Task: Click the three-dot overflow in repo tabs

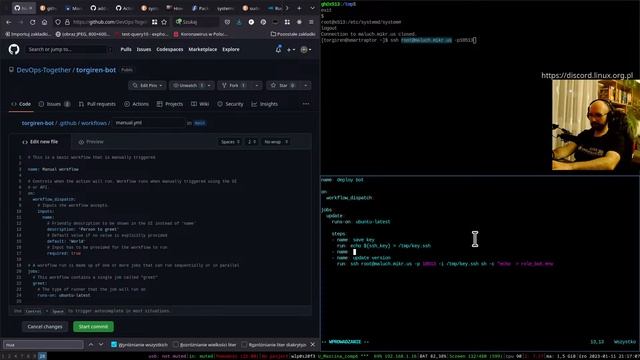Action: (306, 104)
